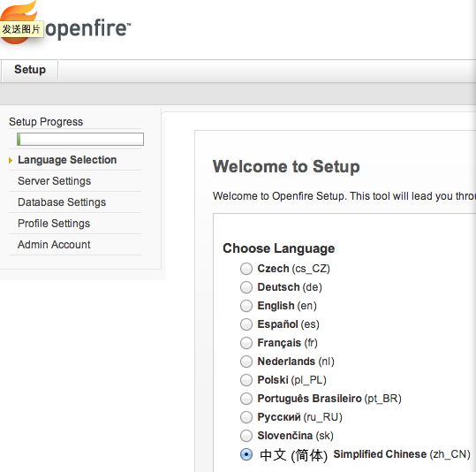476x472 pixels.
Task: Pick Polski (pl_PL) radio button
Action: coord(246,380)
